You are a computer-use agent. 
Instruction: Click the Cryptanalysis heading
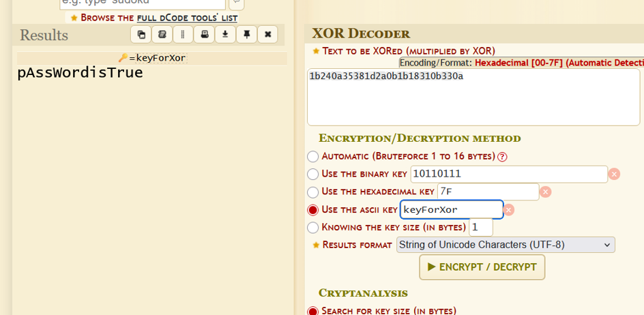click(363, 292)
